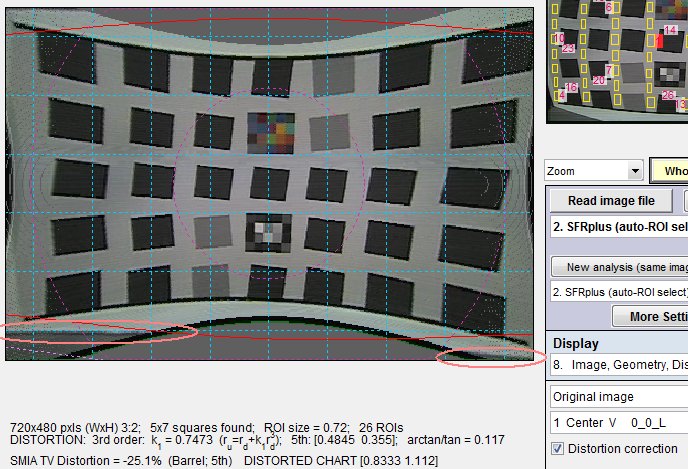Expand the Zoom dropdown arrow

point(635,171)
